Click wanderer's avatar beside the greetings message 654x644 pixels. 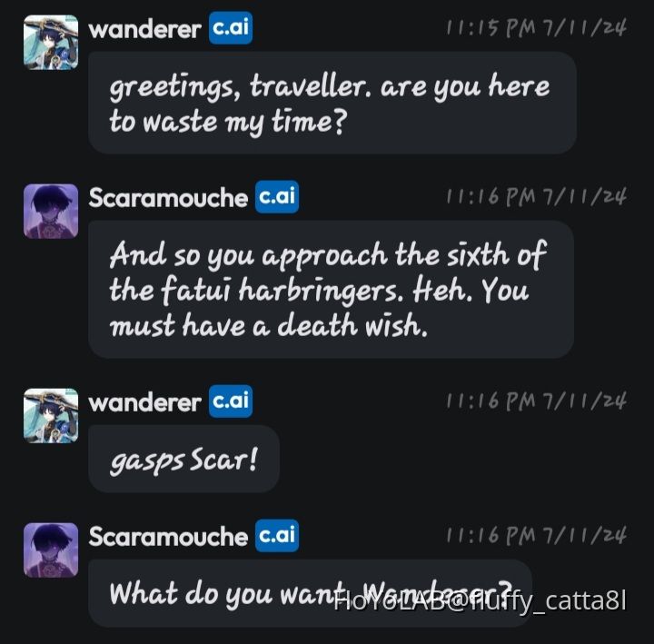click(51, 42)
